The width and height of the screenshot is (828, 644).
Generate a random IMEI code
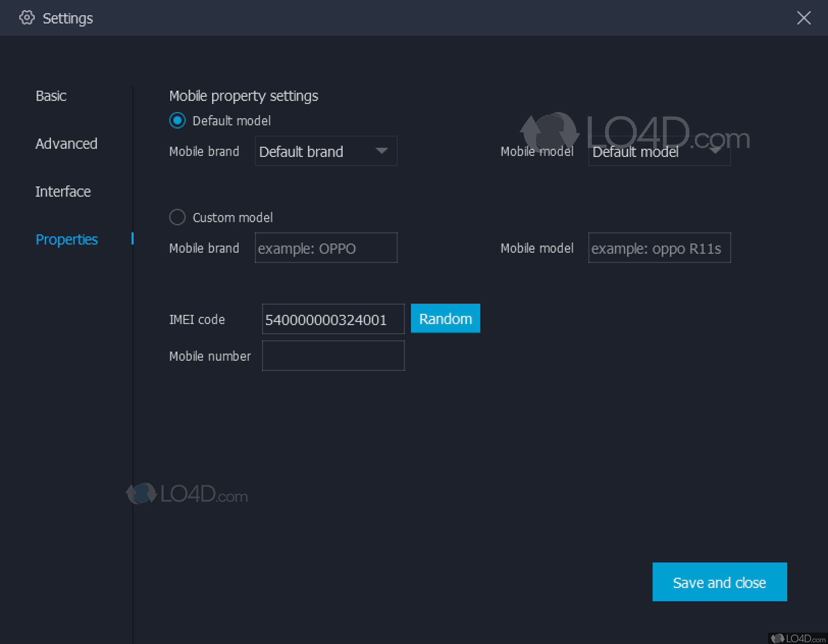(x=445, y=318)
